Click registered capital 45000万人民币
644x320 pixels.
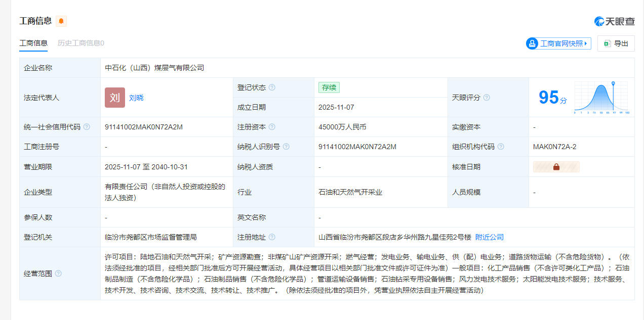click(x=342, y=127)
